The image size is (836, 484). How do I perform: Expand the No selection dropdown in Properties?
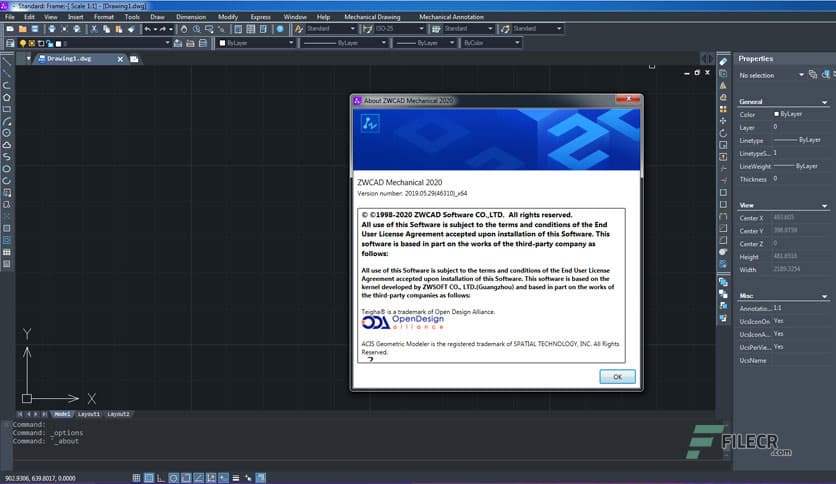pos(802,75)
